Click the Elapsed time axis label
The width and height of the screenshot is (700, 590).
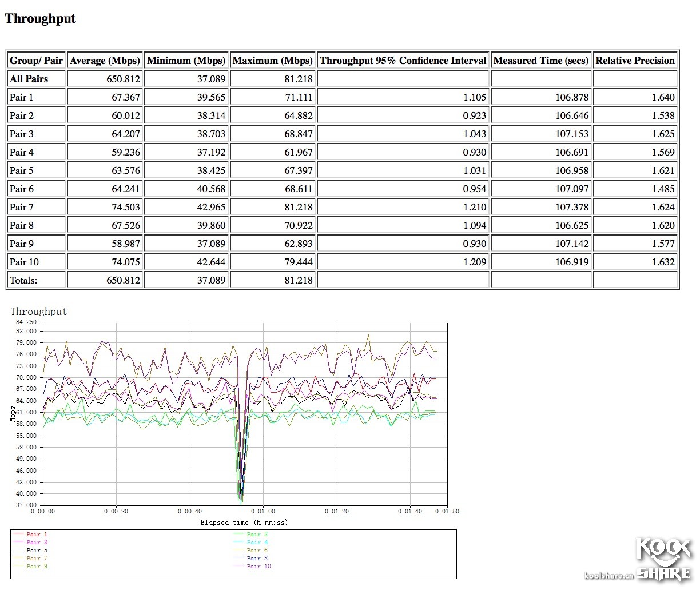pos(244,523)
